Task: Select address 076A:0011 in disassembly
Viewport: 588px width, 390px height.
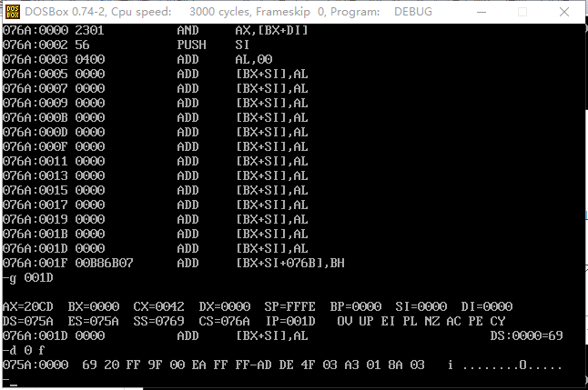Action: (35, 161)
